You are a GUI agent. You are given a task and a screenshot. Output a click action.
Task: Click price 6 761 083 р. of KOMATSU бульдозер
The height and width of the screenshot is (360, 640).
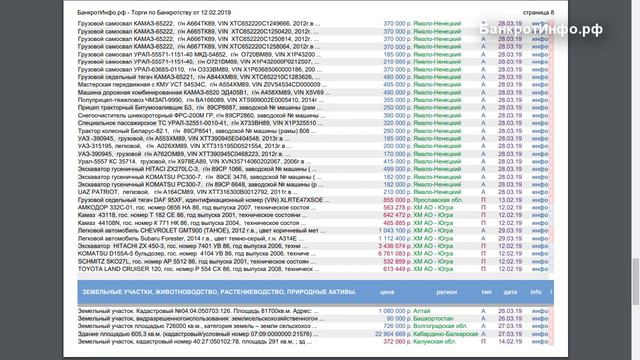click(395, 253)
